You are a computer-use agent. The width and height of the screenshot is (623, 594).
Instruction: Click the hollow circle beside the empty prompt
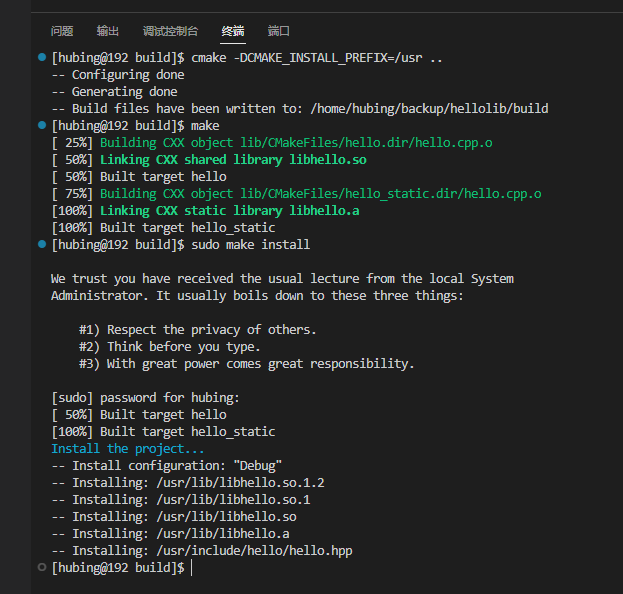(x=42, y=567)
